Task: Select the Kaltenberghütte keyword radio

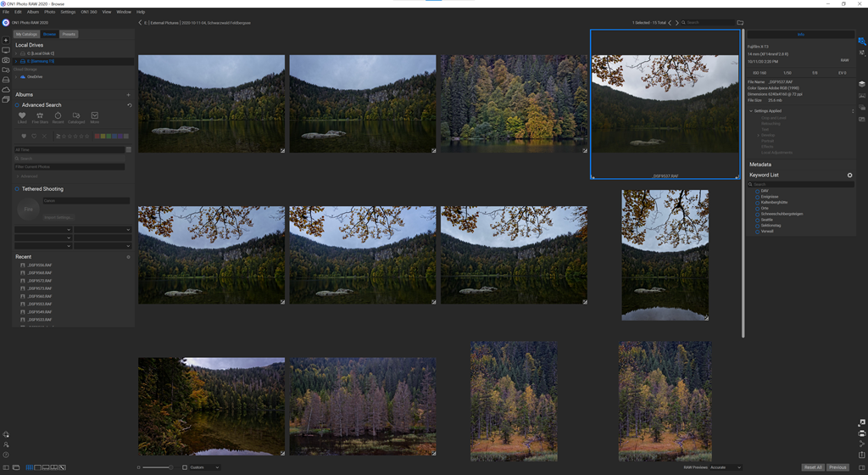Action: tap(758, 202)
